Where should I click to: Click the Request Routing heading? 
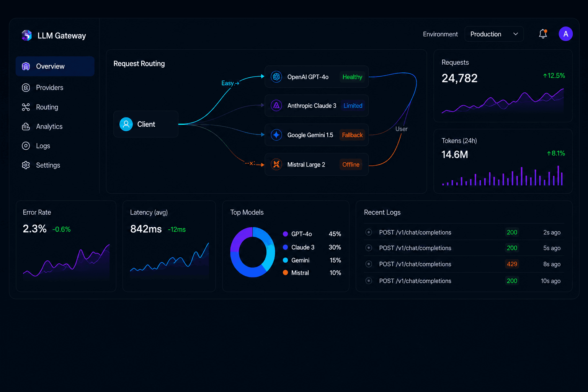(x=139, y=64)
